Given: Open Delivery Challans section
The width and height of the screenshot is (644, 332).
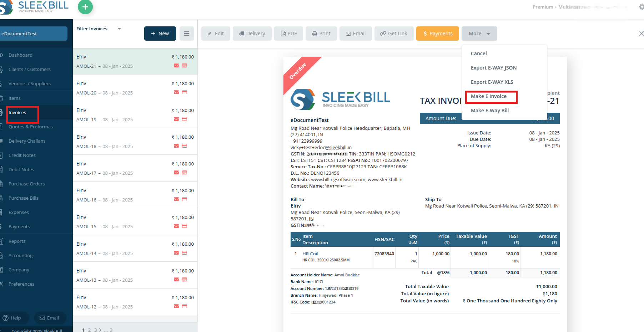Looking at the screenshot, I should pos(27,141).
